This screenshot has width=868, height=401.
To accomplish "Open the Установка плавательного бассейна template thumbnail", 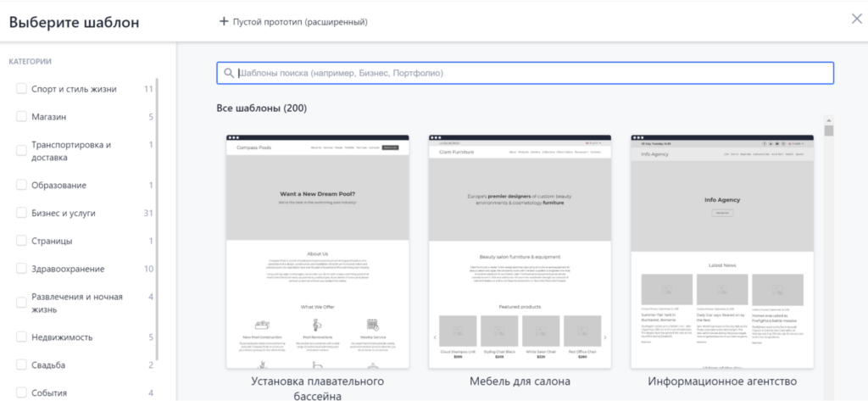I will pyautogui.click(x=317, y=251).
